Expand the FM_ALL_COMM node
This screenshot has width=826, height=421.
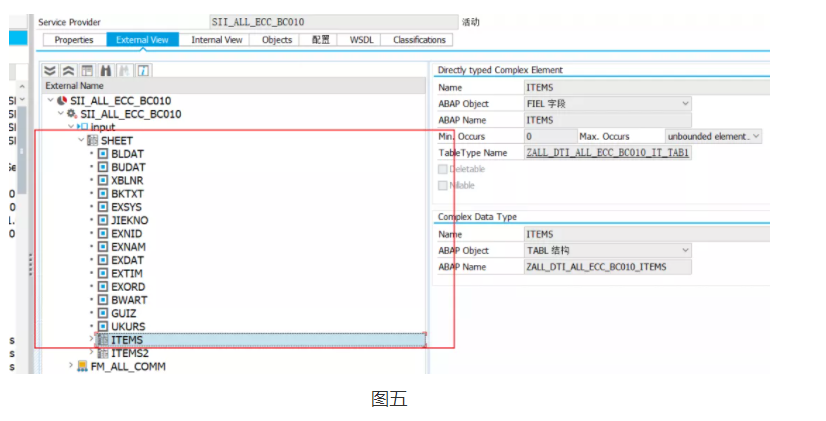click(71, 365)
